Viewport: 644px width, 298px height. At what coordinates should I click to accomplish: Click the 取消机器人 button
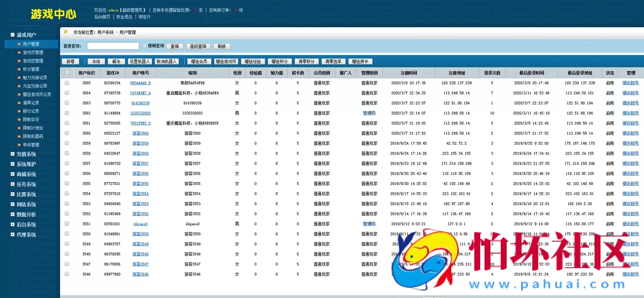[167, 62]
